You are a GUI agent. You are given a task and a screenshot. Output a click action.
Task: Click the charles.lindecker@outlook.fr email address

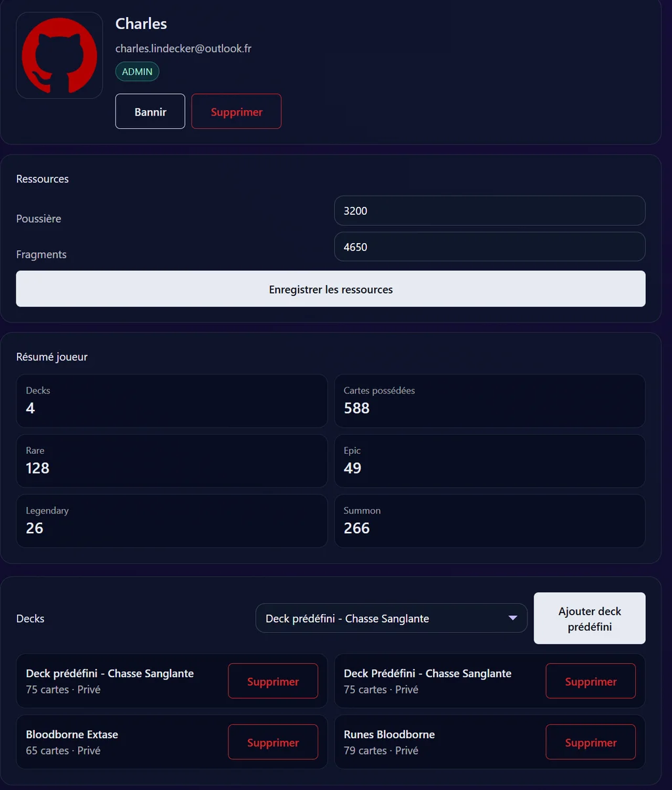click(183, 49)
